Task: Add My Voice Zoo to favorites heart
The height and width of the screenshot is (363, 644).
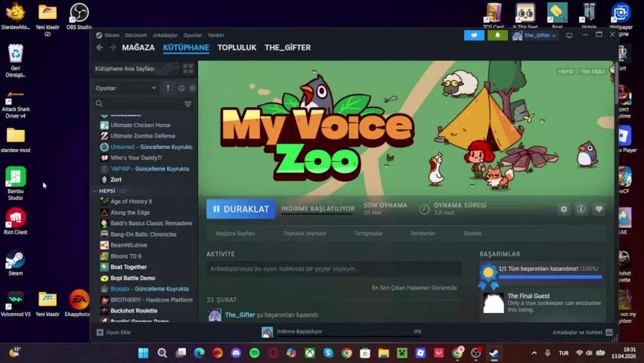Action: (599, 209)
